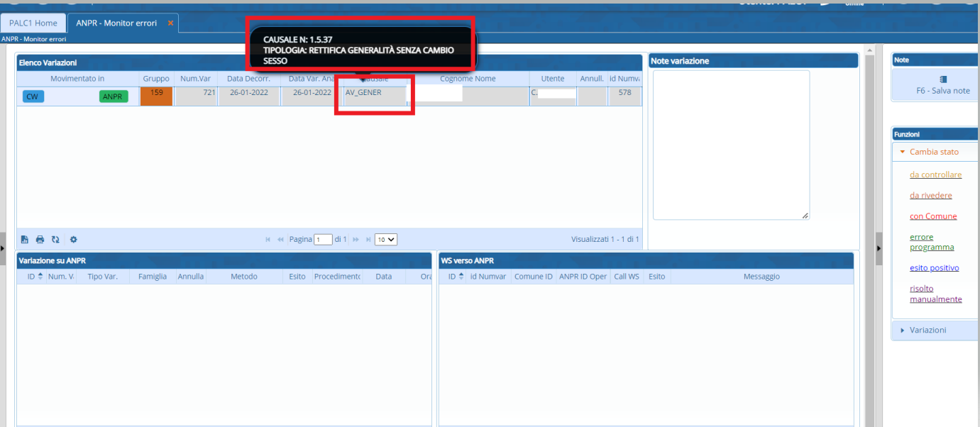Click the Tipo Var. column header

103,277
